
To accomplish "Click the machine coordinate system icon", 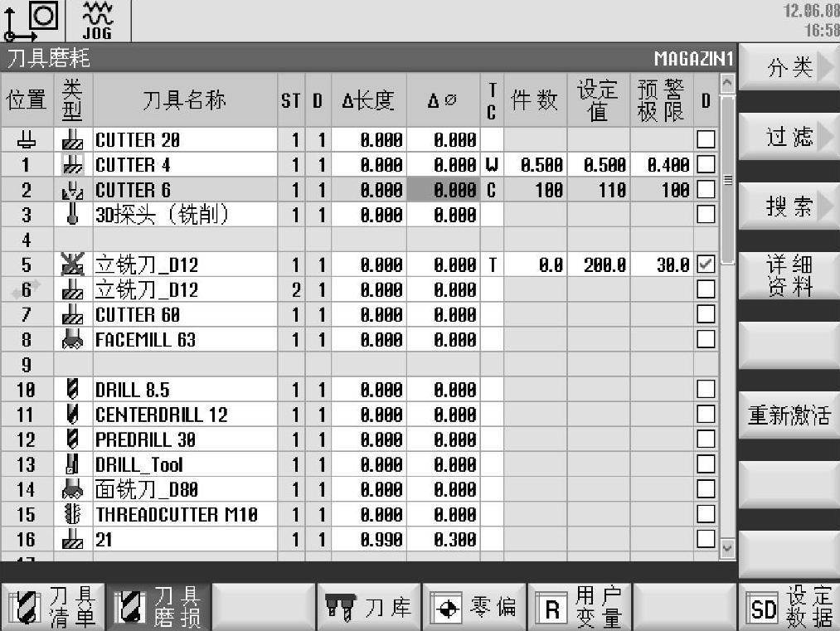I will (31, 22).
